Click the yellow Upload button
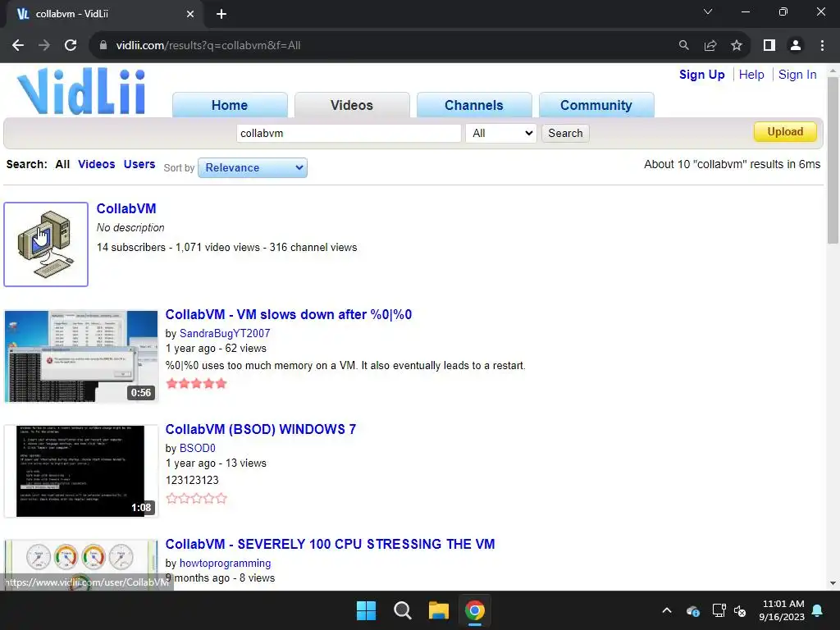 click(785, 132)
